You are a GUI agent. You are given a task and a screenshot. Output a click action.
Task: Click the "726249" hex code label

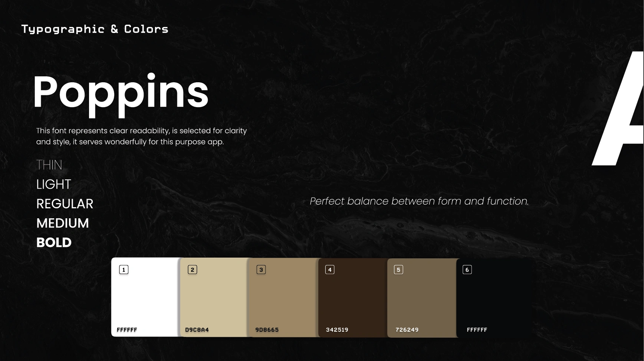[407, 329]
